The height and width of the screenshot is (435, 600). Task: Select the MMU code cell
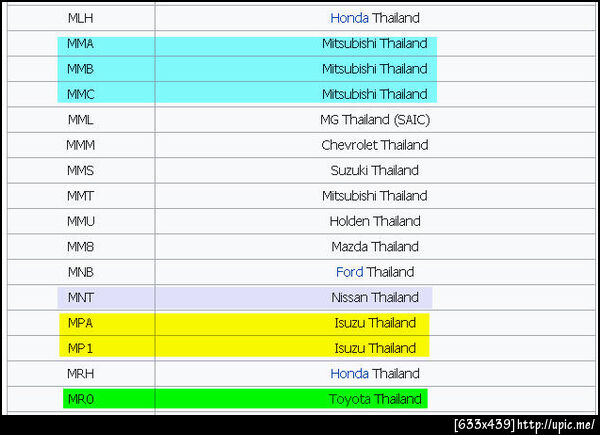80,221
